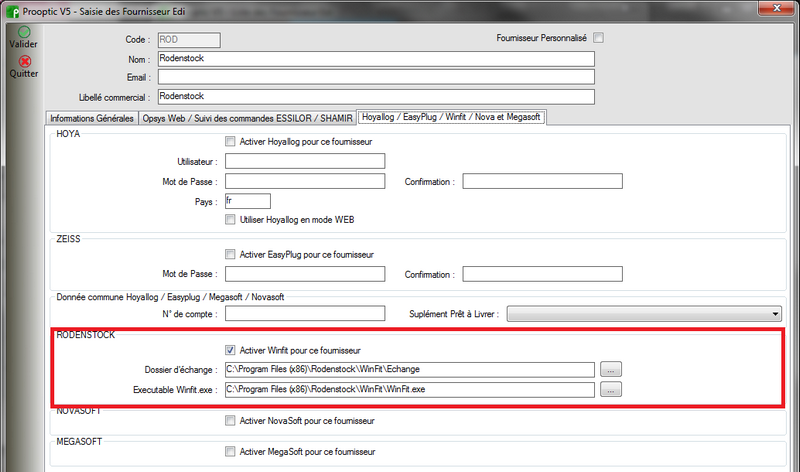Switch to Informations Générales tab
This screenshot has height=472, width=800.
[92, 118]
